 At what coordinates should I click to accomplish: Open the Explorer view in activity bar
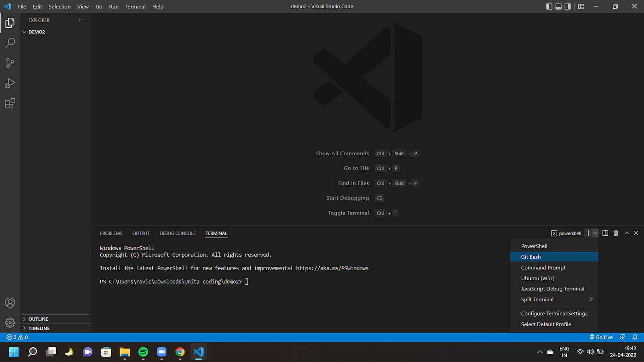click(x=10, y=23)
